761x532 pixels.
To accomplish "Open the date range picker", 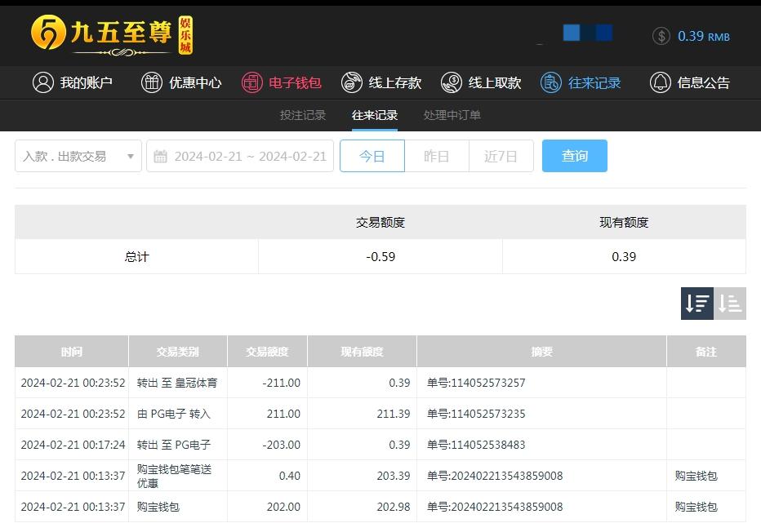I will coord(250,156).
